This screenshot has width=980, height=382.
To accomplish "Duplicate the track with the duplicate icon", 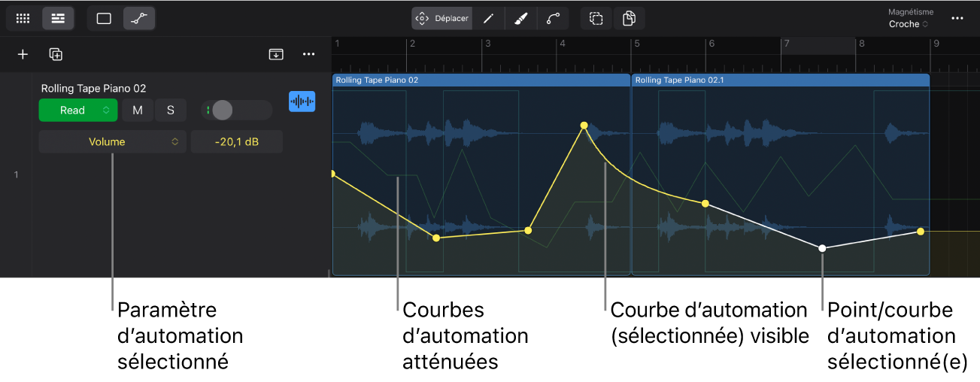I will click(56, 54).
